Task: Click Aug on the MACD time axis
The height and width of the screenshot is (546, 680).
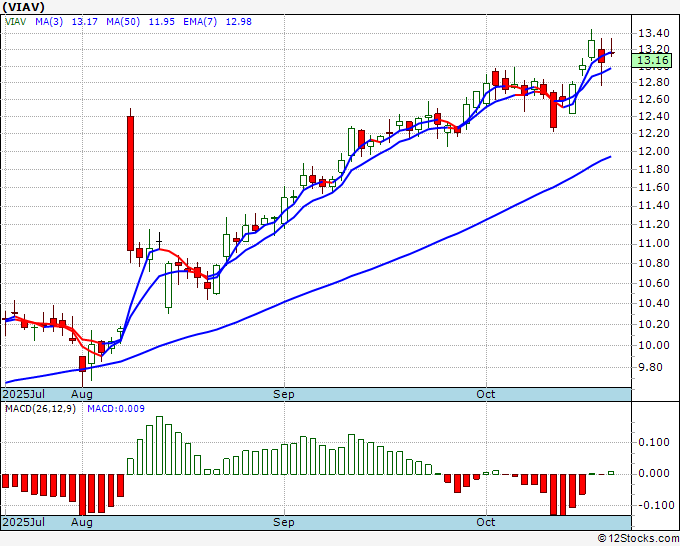Action: (82, 522)
